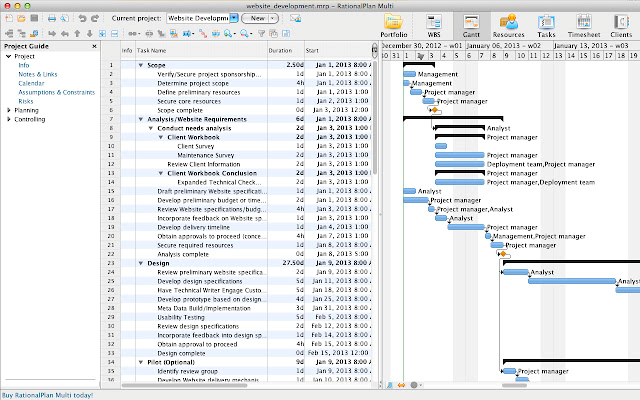640x400 pixels.
Task: Print the project via printer icon
Action: (x=52, y=18)
